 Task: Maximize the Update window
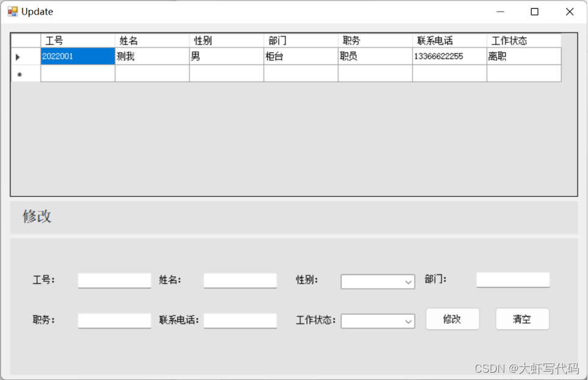point(535,12)
